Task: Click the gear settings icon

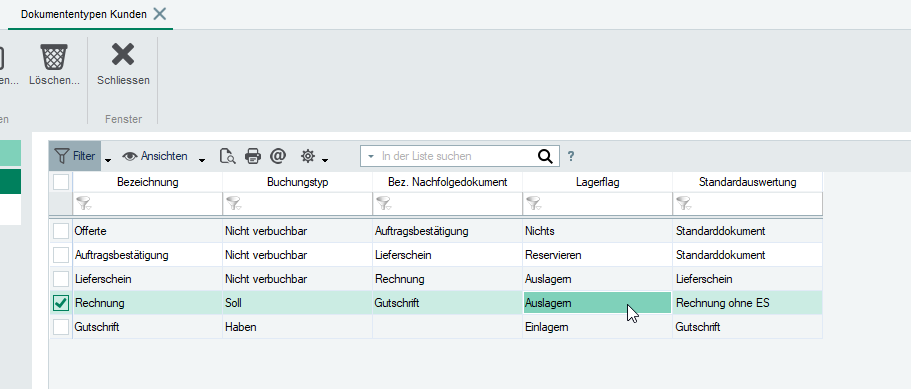Action: pyautogui.click(x=307, y=156)
